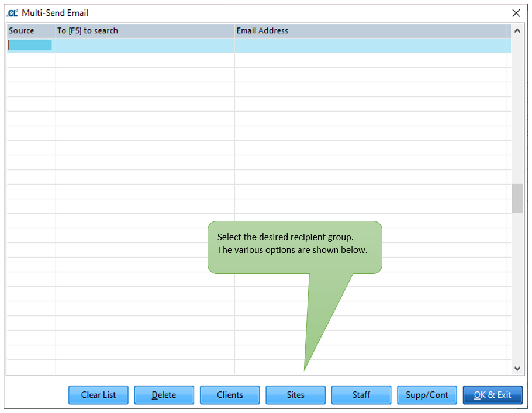Click the Supp/Cont recipient group button
Screen dimensions: 532x413
pos(427,395)
